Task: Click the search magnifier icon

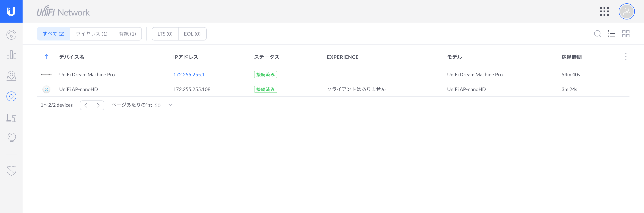Action: tap(598, 34)
